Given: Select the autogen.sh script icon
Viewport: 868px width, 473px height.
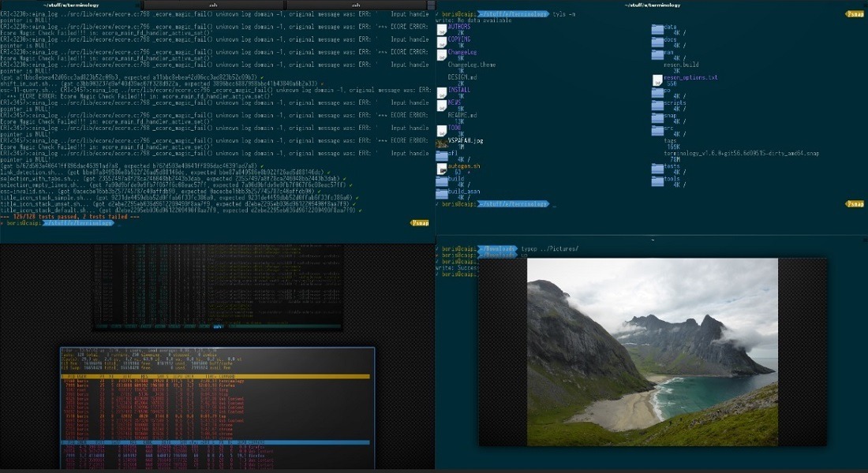Looking at the screenshot, I should point(442,169).
